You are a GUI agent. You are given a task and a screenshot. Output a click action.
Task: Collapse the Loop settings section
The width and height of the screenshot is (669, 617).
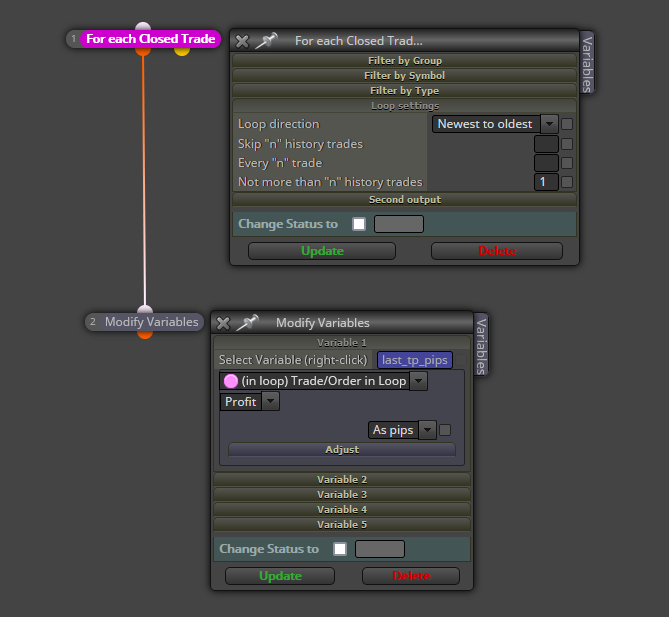point(404,105)
